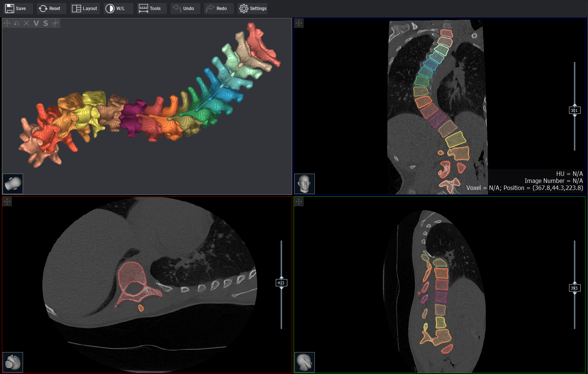Click the axial view head orientation icon
The height and width of the screenshot is (374, 588).
[x=13, y=362]
